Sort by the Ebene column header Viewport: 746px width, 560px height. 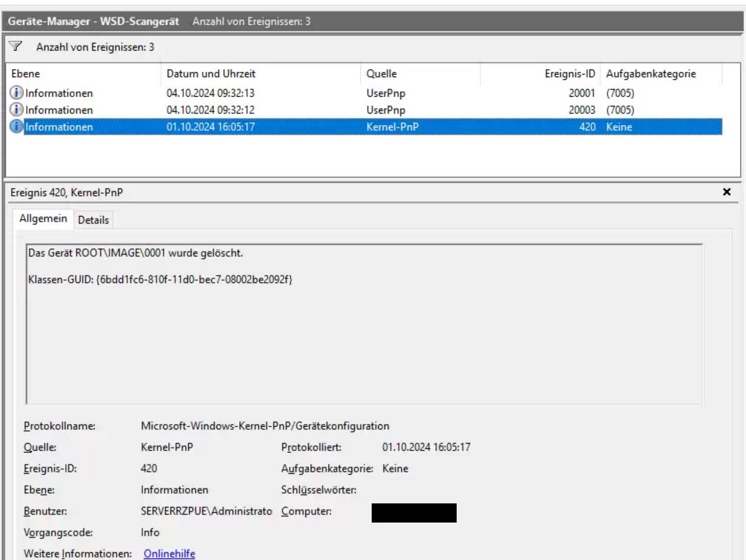point(83,74)
